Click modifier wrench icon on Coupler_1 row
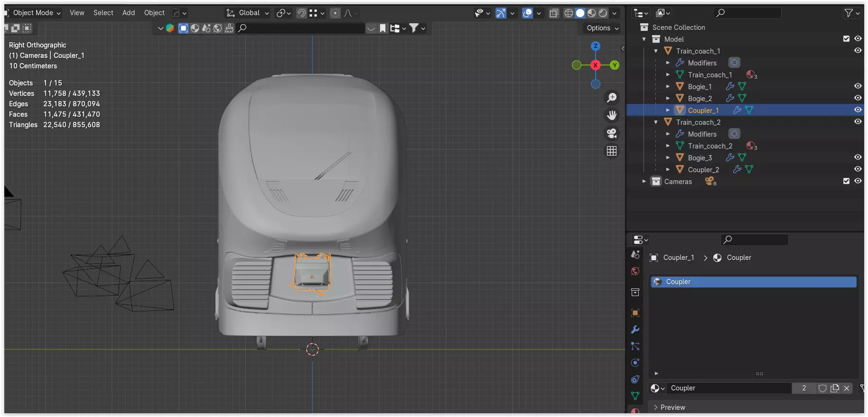The height and width of the screenshot is (417, 868). click(x=737, y=110)
